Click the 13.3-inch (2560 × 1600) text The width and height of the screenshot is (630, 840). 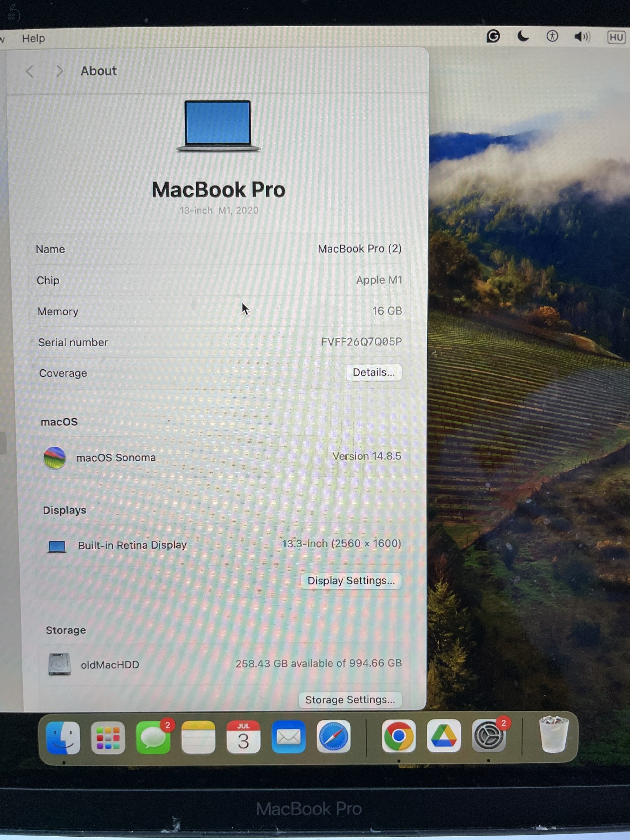coord(341,544)
